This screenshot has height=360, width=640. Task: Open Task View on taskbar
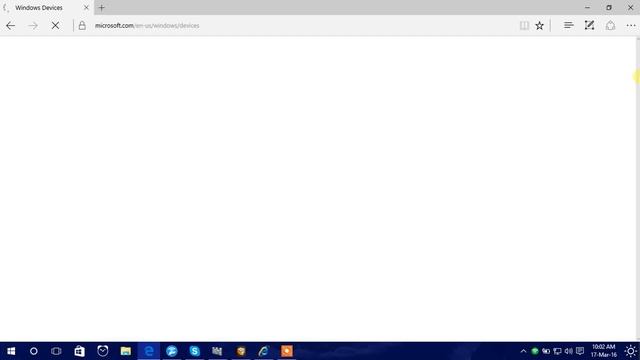(x=56, y=351)
